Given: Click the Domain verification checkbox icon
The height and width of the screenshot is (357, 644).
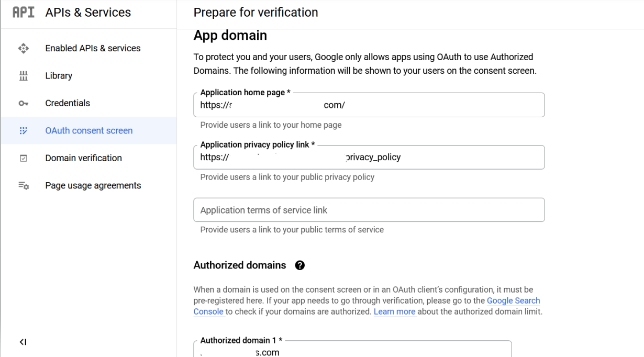Looking at the screenshot, I should (24, 158).
